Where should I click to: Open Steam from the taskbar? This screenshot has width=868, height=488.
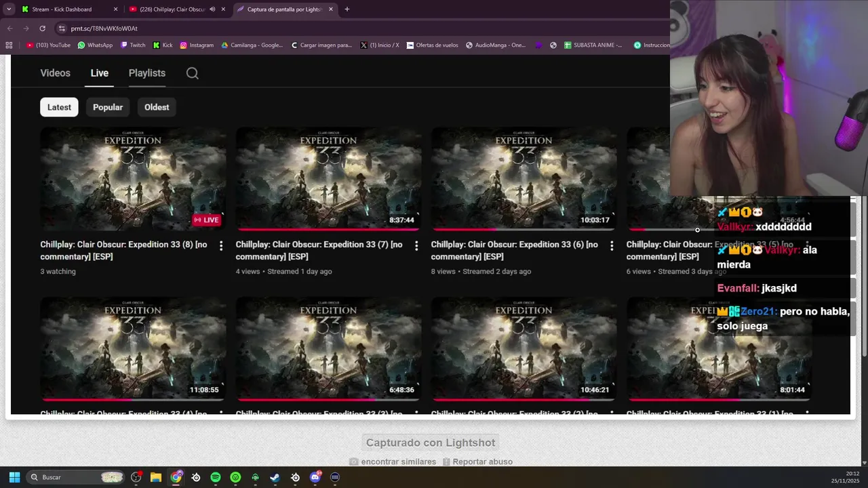[x=275, y=477]
